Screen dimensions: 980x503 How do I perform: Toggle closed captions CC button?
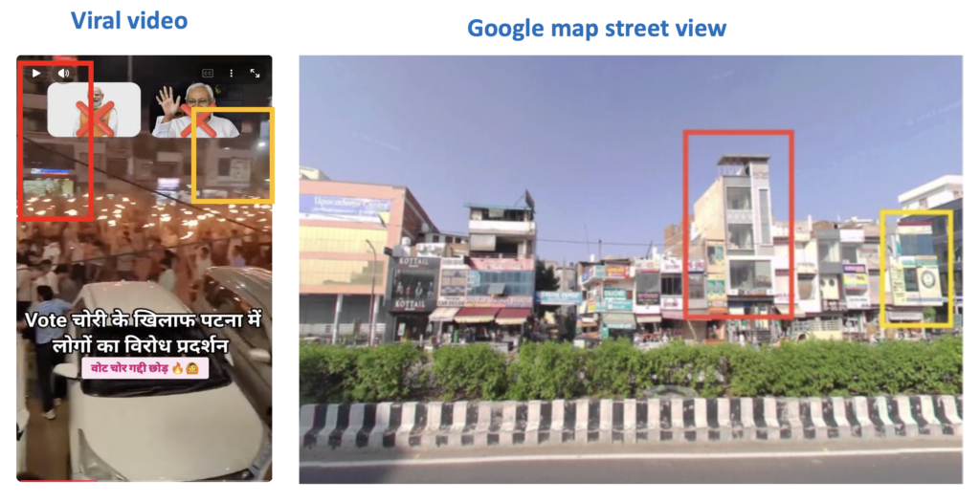[x=208, y=73]
